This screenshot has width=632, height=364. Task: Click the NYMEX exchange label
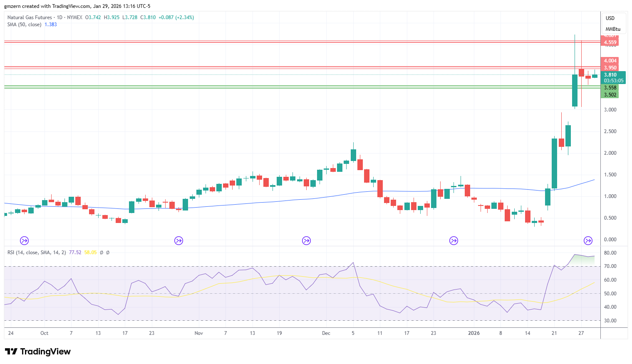pyautogui.click(x=75, y=17)
